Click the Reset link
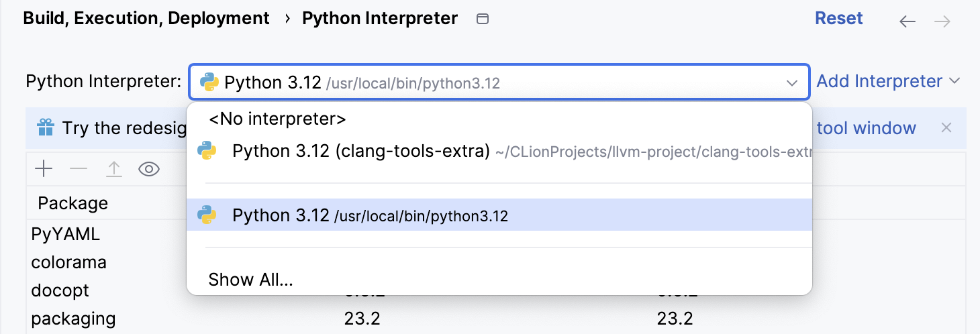Viewport: 980px width, 334px height. [x=838, y=18]
